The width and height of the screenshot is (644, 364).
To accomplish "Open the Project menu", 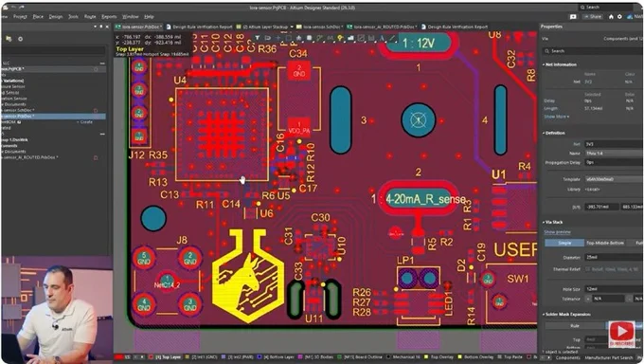I will [x=20, y=17].
